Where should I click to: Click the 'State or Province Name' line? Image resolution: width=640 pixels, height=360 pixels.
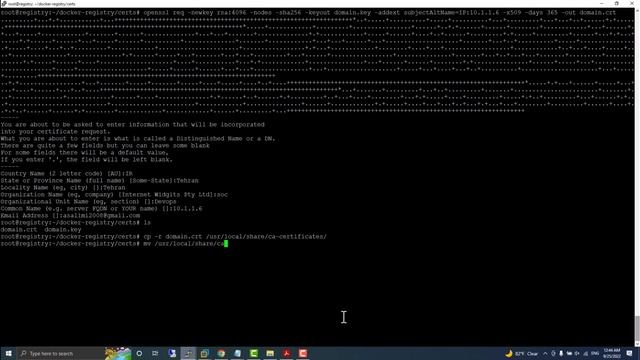point(99,181)
